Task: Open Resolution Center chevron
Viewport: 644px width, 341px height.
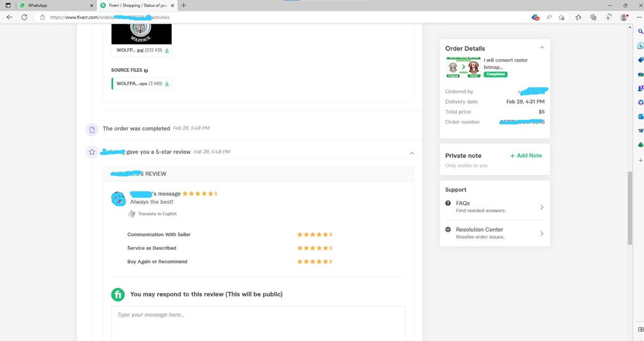Action: tap(541, 233)
